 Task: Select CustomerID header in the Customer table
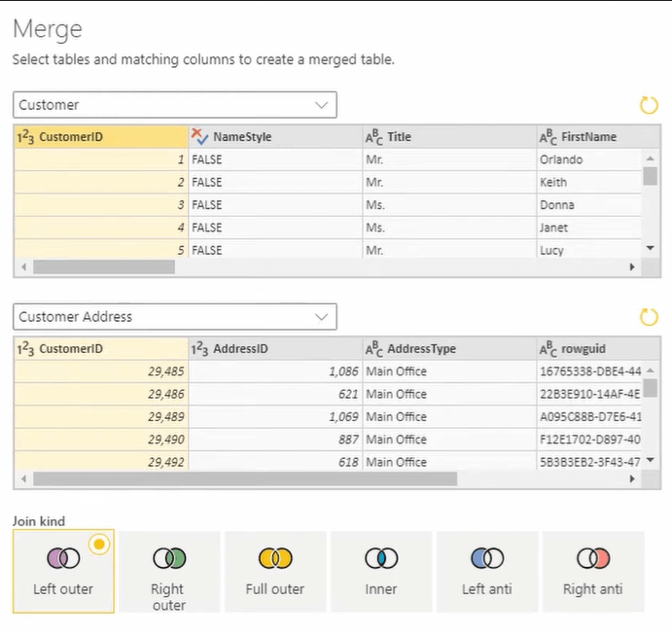tap(101, 137)
